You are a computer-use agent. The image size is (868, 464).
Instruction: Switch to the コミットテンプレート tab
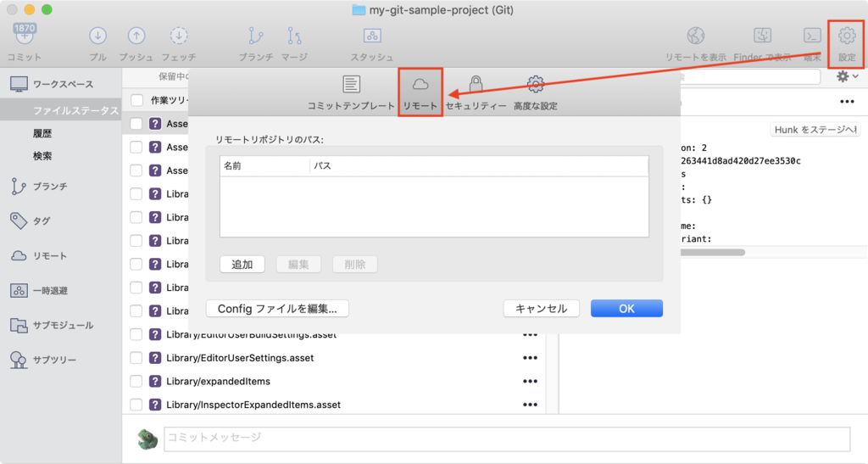point(351,93)
